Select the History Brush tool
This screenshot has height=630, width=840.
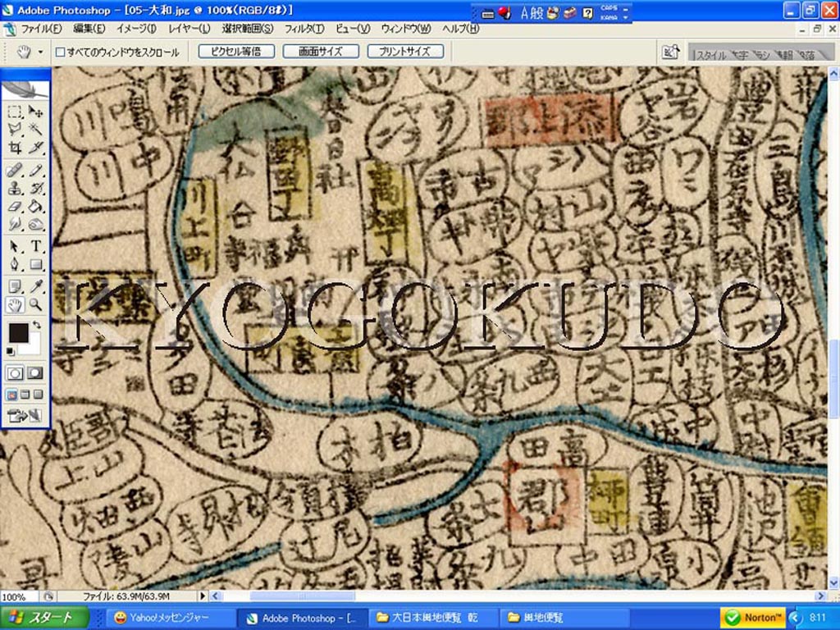coord(35,189)
